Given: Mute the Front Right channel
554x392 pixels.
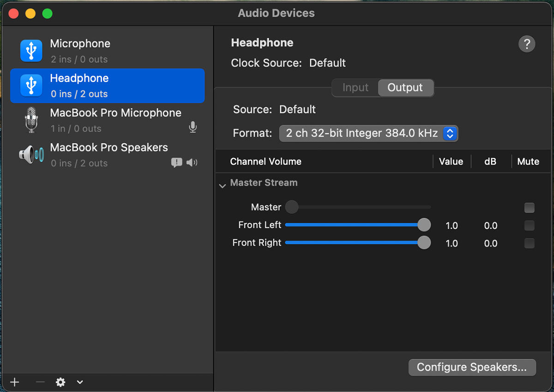Looking at the screenshot, I should tap(529, 243).
